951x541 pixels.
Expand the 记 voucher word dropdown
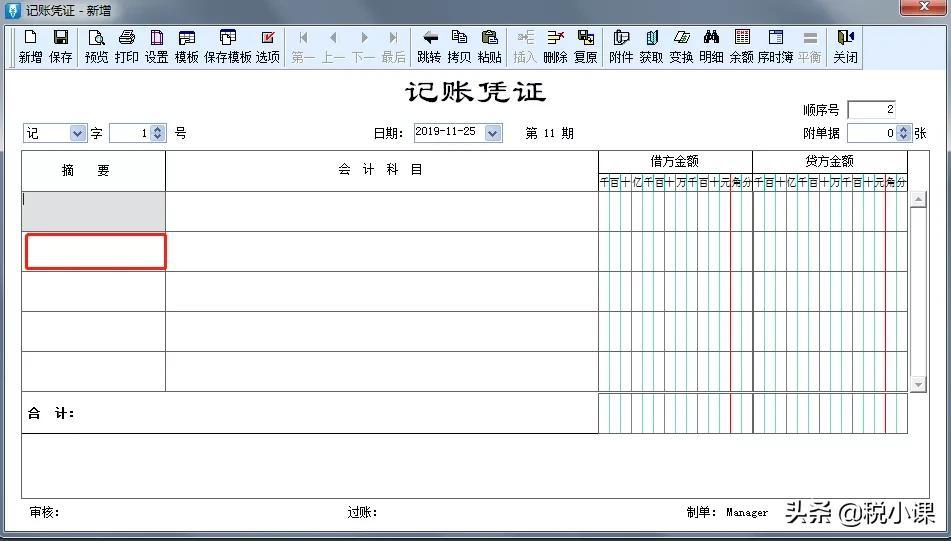(x=78, y=133)
